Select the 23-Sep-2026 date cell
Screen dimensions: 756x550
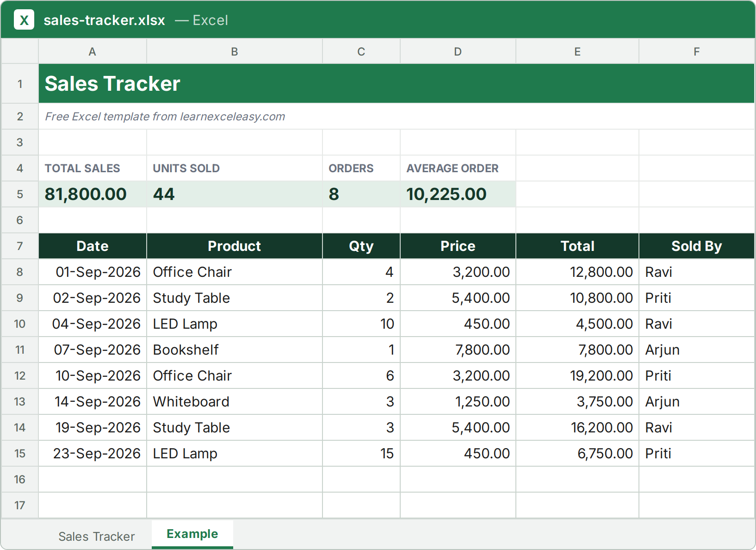(93, 453)
